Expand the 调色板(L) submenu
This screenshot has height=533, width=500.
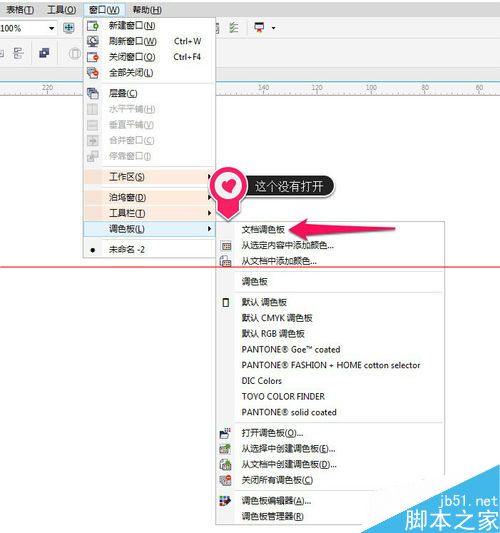click(149, 229)
